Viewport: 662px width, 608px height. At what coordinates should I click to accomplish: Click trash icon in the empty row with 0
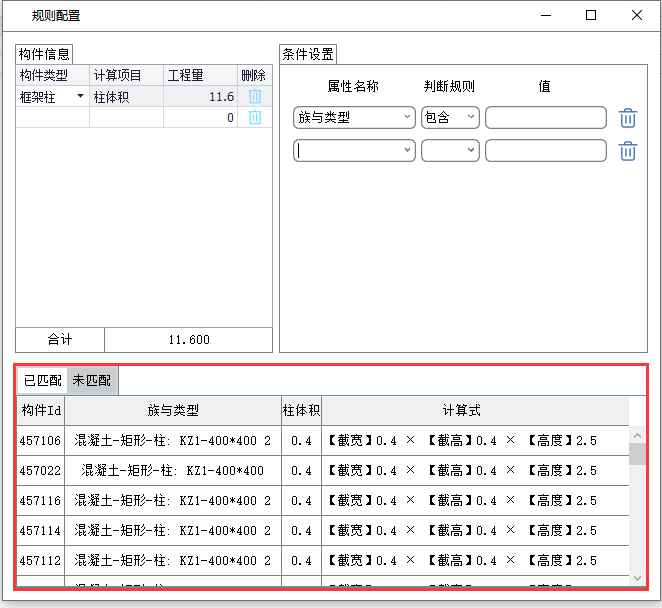click(x=255, y=117)
